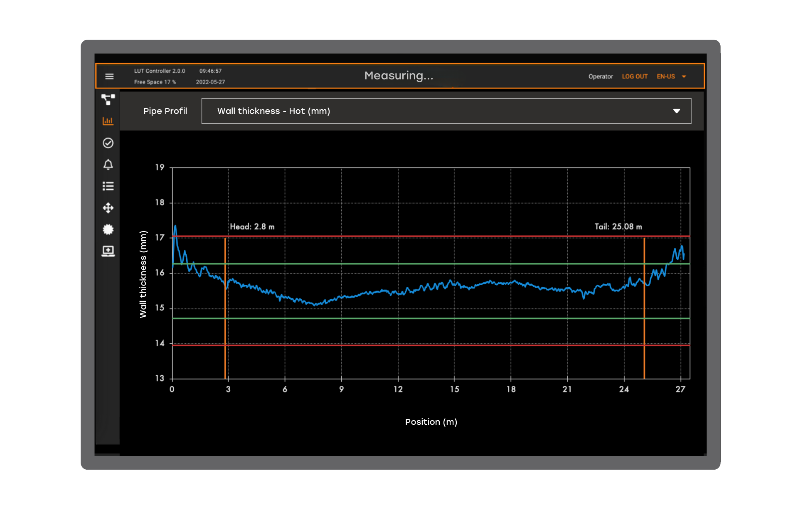Expand the Wall thickness - Hot (mm) dropdown

(x=446, y=111)
